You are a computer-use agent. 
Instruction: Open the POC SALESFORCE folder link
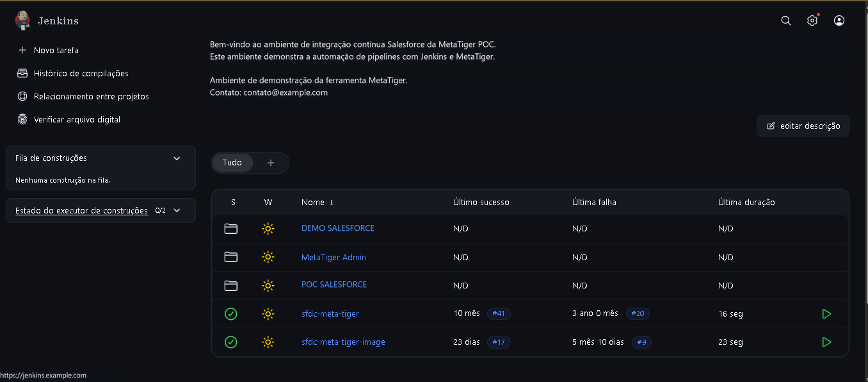[334, 285]
